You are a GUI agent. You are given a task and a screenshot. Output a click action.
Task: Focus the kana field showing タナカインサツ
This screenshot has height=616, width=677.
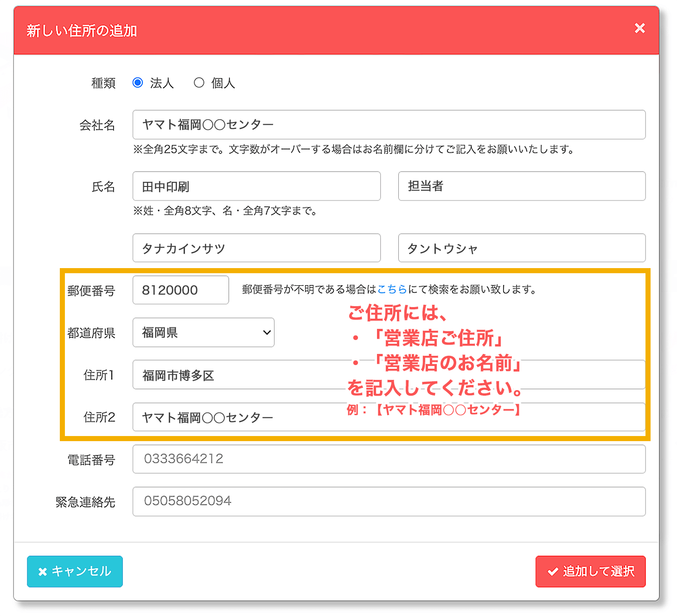coord(256,248)
